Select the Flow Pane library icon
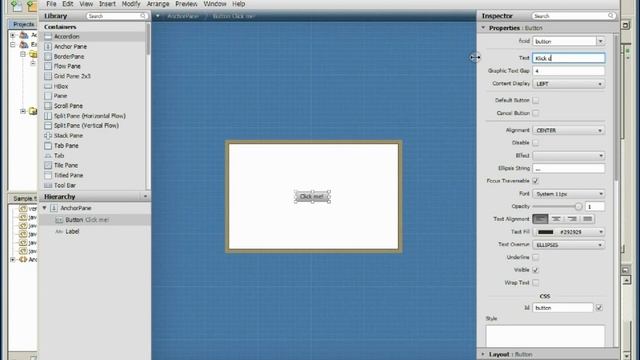The height and width of the screenshot is (360, 640). click(x=48, y=66)
